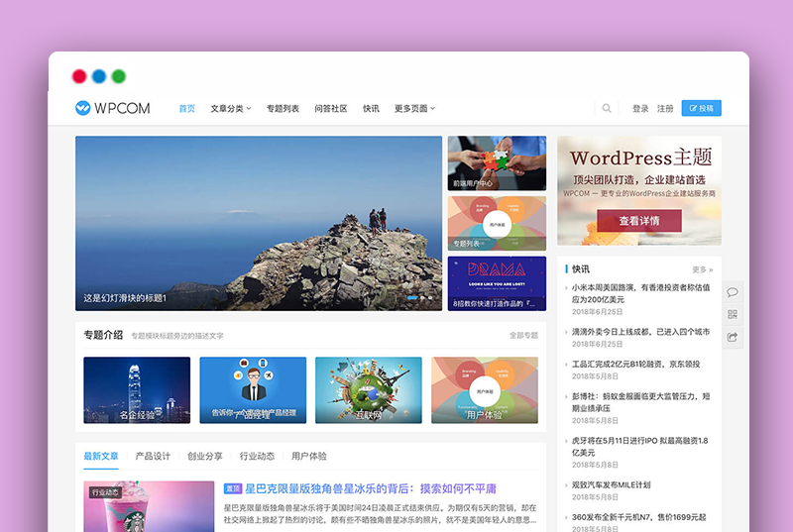Click the blue 投稿 button
The width and height of the screenshot is (793, 532).
[702, 108]
